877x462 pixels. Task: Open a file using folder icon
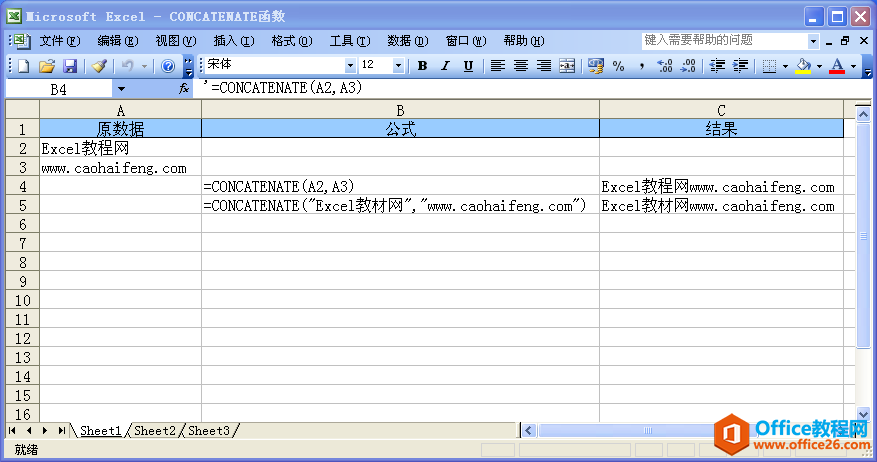click(x=47, y=66)
